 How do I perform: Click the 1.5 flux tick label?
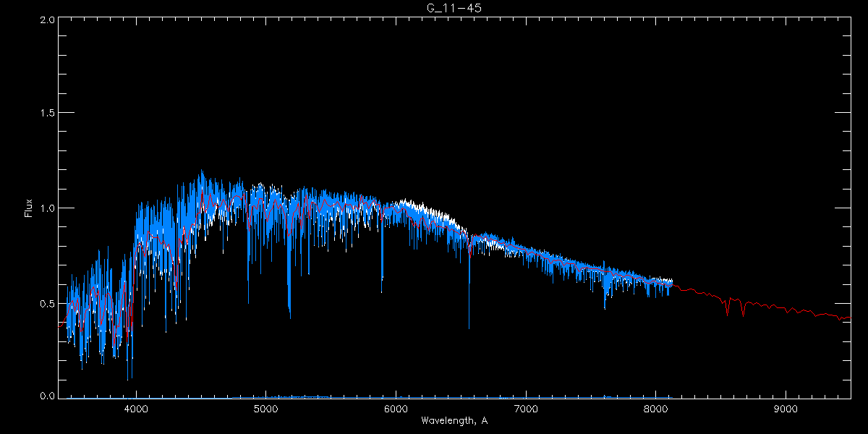click(46, 114)
